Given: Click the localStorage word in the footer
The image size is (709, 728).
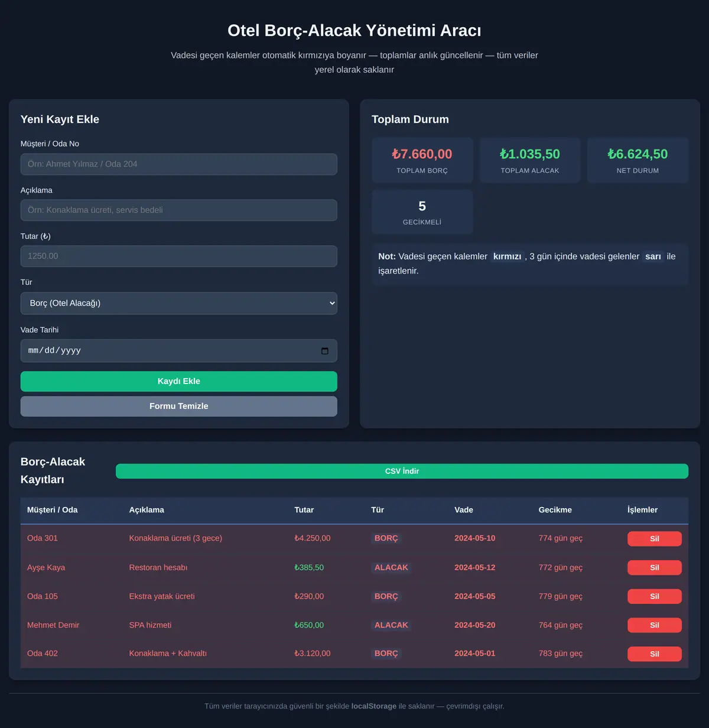Looking at the screenshot, I should pos(374,706).
